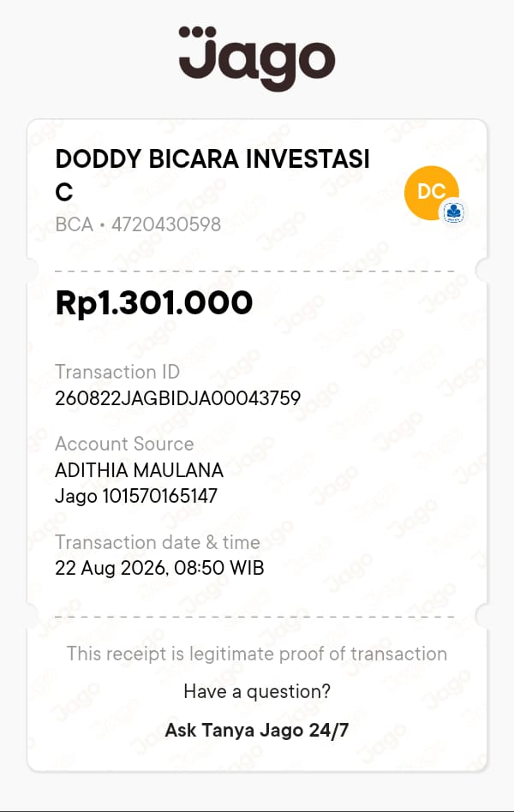Image resolution: width=514 pixels, height=812 pixels.
Task: Select the date 22 Aug 2026, 08:50 WIB
Action: click(159, 568)
